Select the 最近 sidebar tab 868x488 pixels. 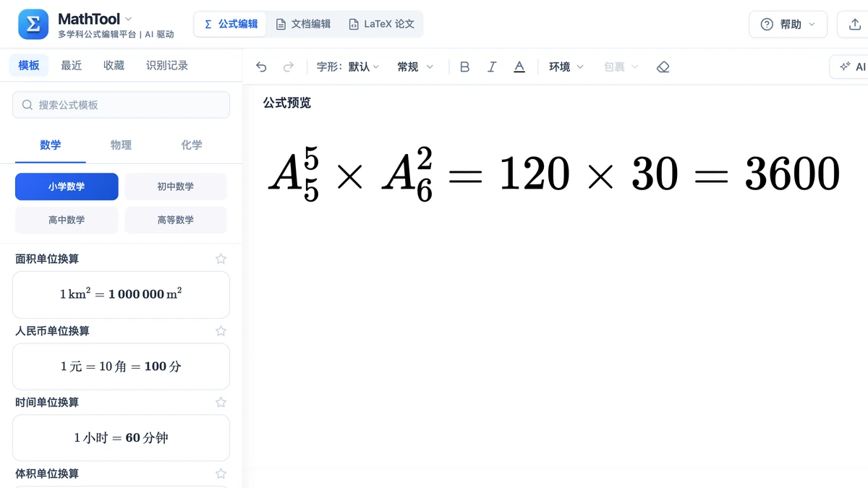tap(72, 65)
